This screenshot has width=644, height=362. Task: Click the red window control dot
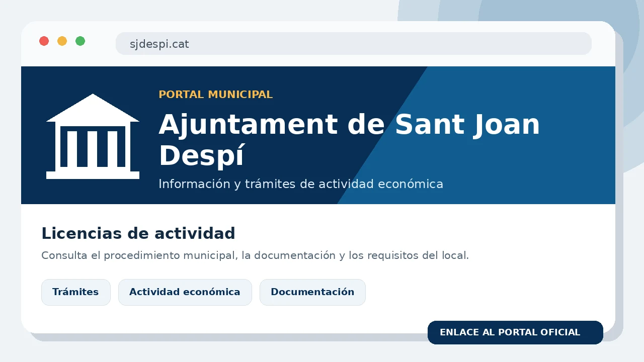click(44, 41)
